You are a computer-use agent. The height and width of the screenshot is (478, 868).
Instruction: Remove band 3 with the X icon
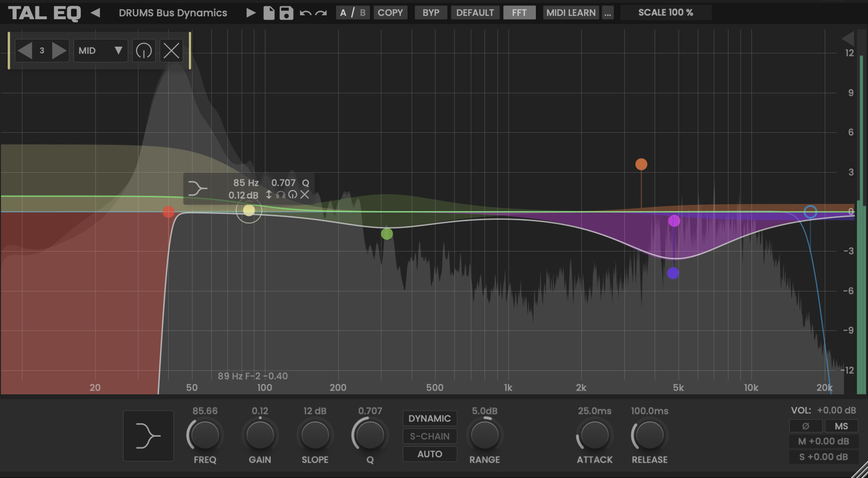(171, 50)
